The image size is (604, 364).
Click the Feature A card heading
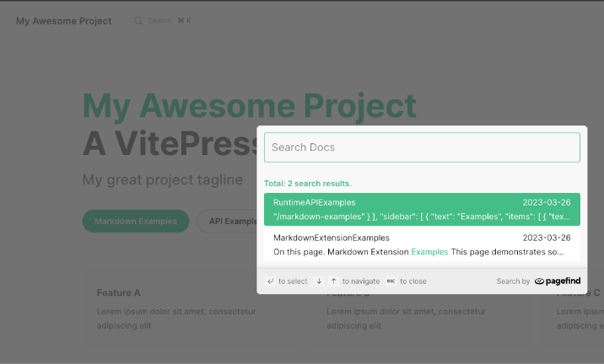tap(118, 293)
